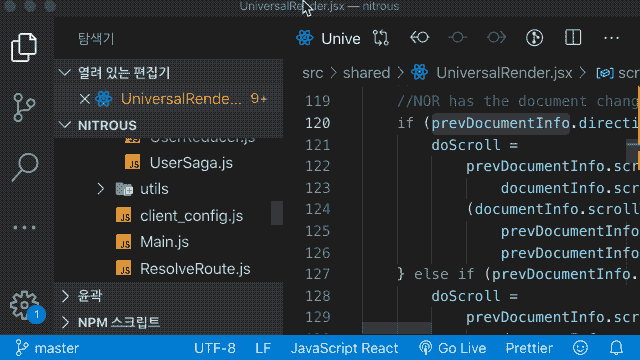This screenshot has width=640, height=360.
Task: Click the feedback smiley icon
Action: (x=580, y=348)
